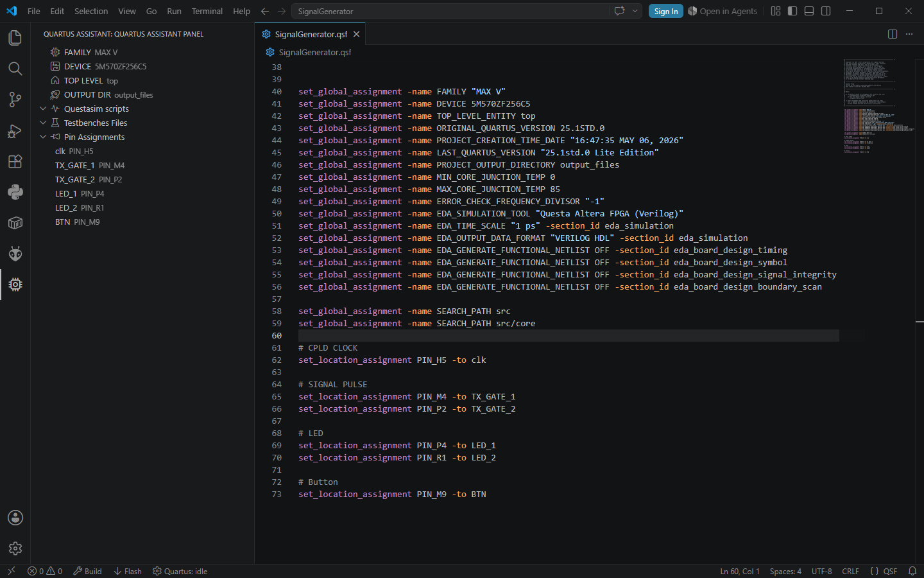924x578 pixels.
Task: Open the alien-face activity bar icon
Action: (x=15, y=254)
